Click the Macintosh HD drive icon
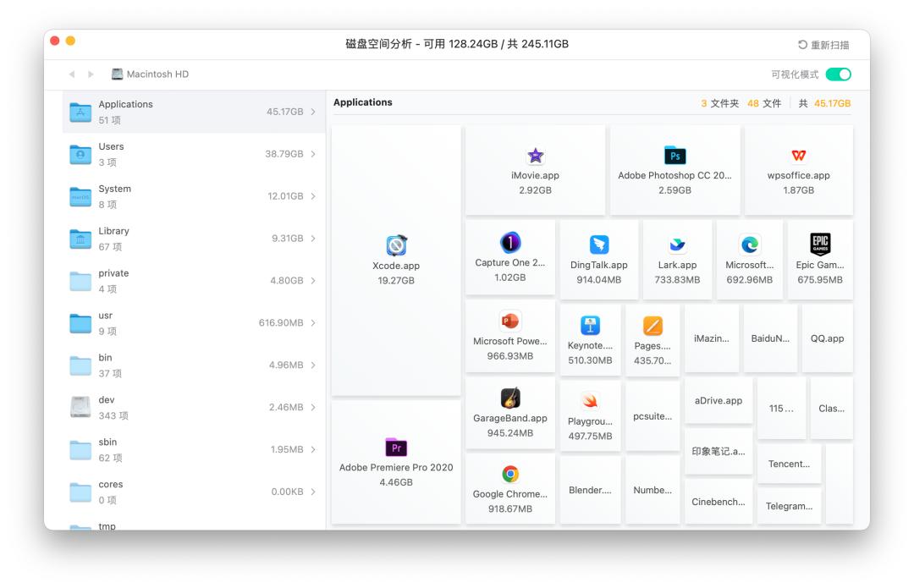This screenshot has width=914, height=588. 117,74
